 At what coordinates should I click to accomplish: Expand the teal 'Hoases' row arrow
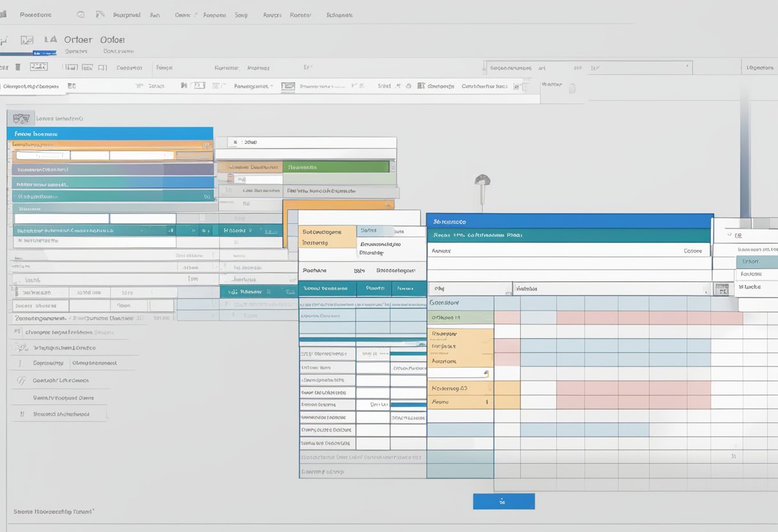[x=250, y=230]
